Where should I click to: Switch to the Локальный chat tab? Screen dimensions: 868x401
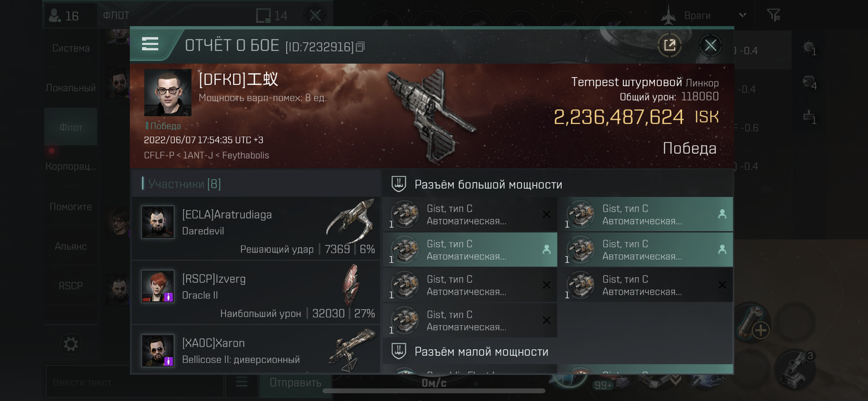click(71, 87)
